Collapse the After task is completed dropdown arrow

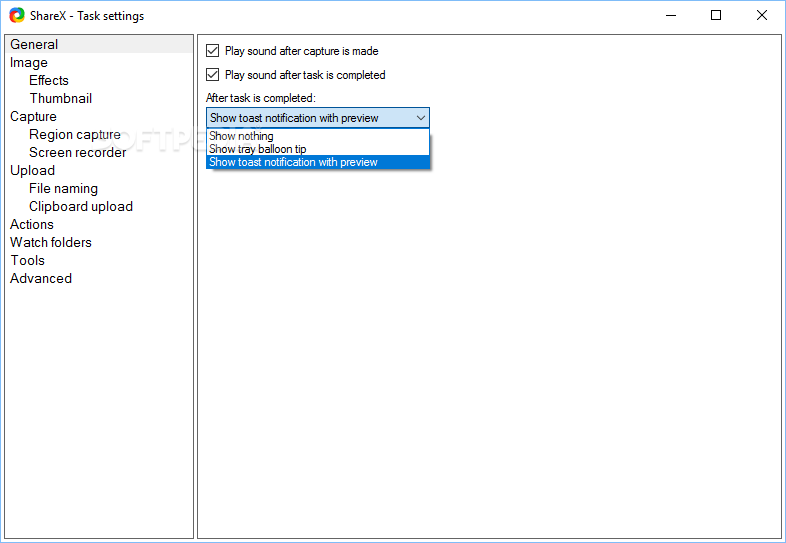click(421, 118)
